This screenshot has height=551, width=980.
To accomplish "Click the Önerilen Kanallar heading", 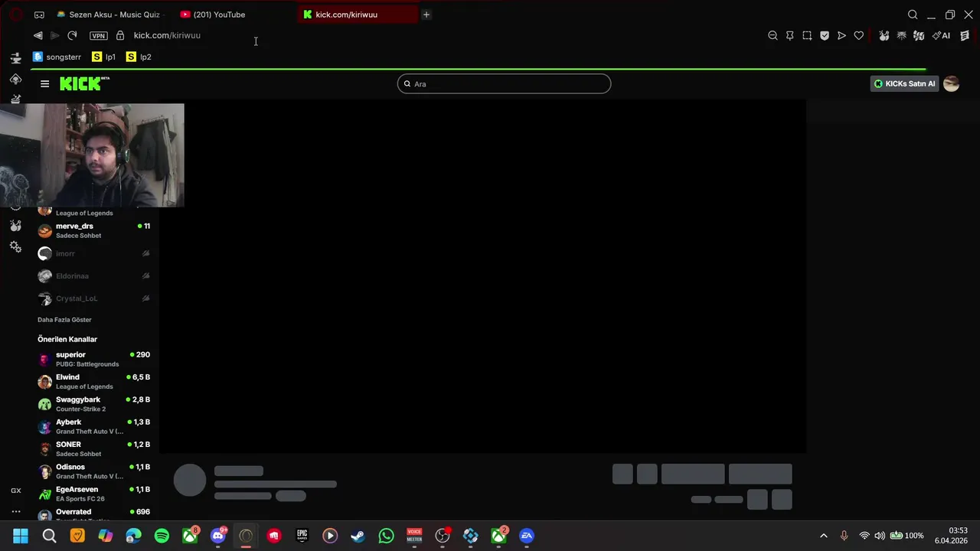I will (x=67, y=339).
